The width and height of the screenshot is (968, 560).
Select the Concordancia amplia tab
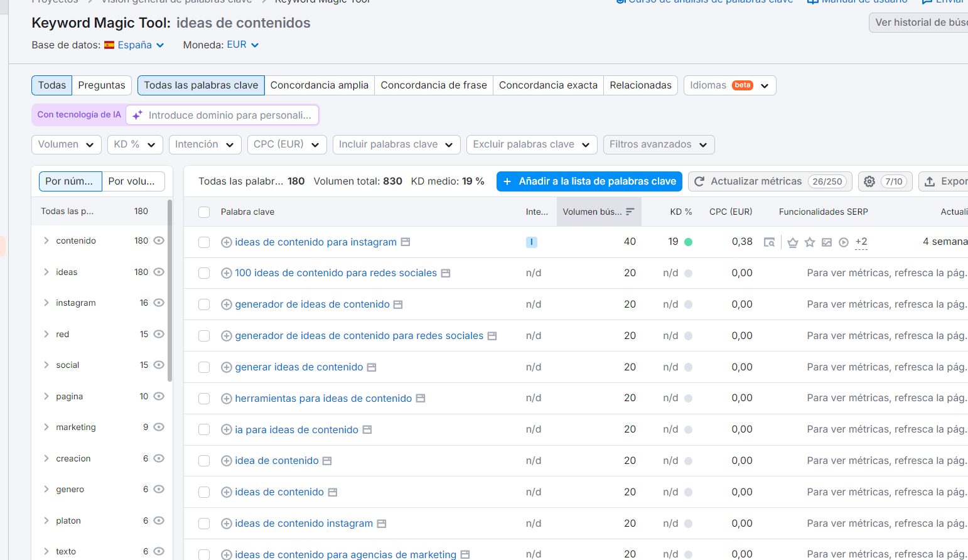click(320, 85)
